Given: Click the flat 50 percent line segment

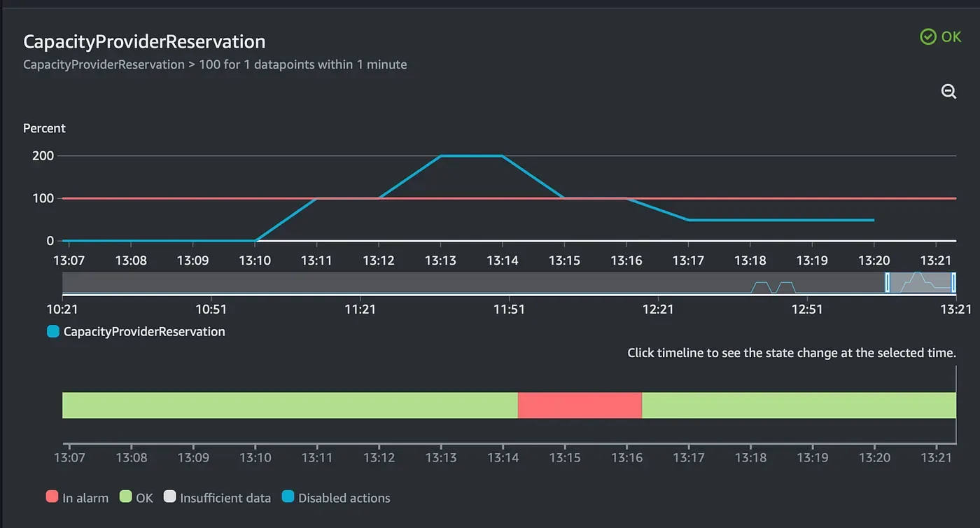Looking at the screenshot, I should pyautogui.click(x=781, y=220).
